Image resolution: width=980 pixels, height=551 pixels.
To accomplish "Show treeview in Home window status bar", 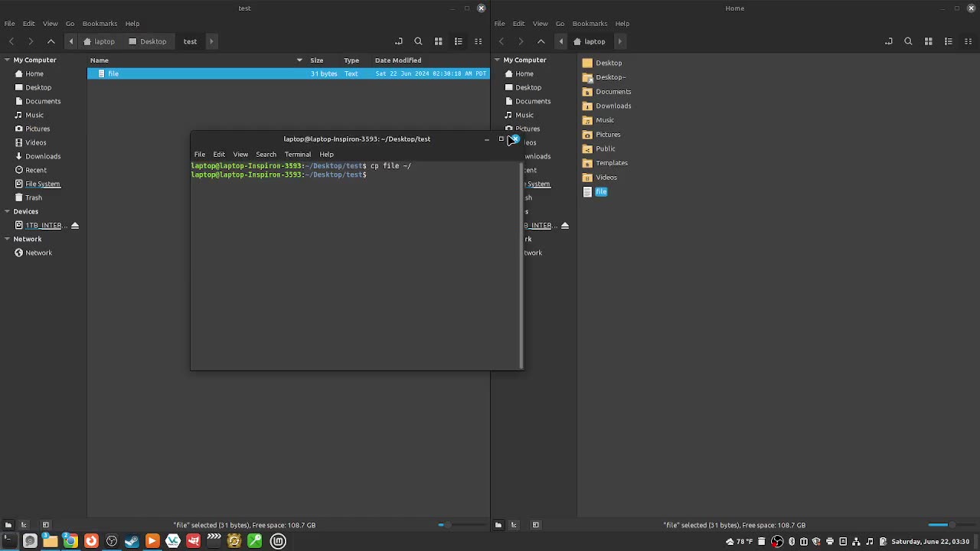I will pos(514,525).
